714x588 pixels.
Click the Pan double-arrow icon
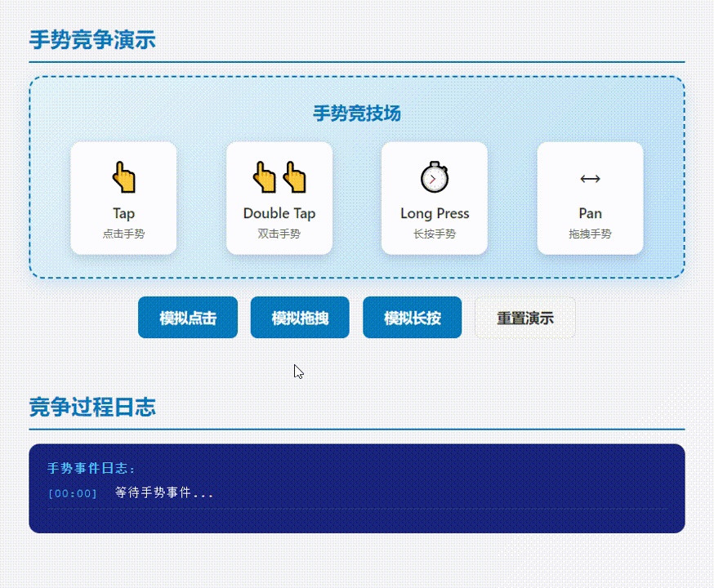(x=590, y=179)
